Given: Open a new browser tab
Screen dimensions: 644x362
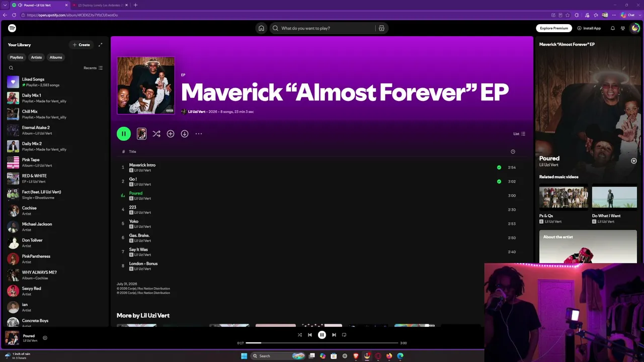Looking at the screenshot, I should [135, 5].
